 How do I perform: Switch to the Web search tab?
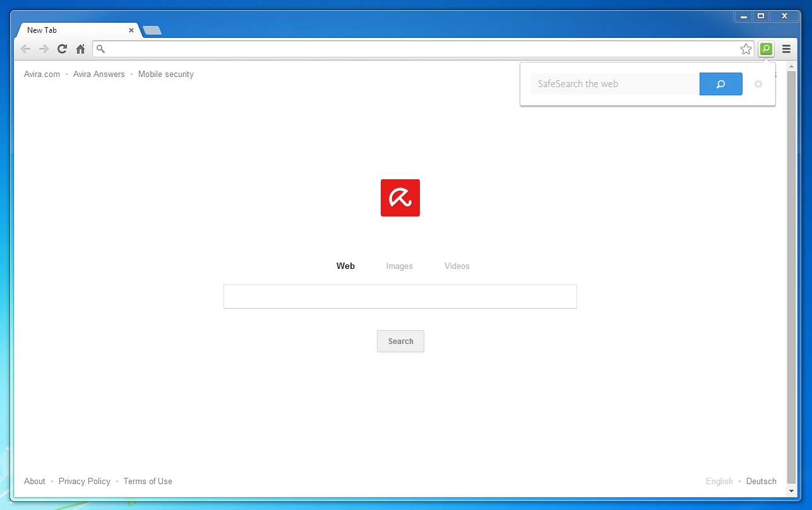[x=345, y=266]
